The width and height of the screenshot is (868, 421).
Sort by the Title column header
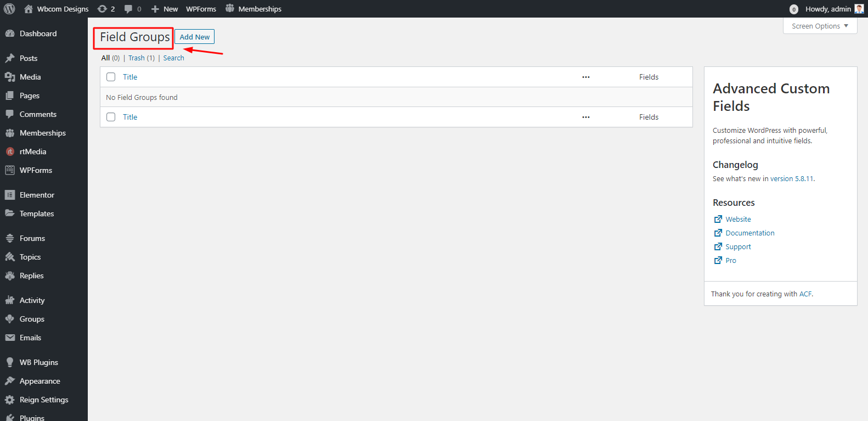130,77
